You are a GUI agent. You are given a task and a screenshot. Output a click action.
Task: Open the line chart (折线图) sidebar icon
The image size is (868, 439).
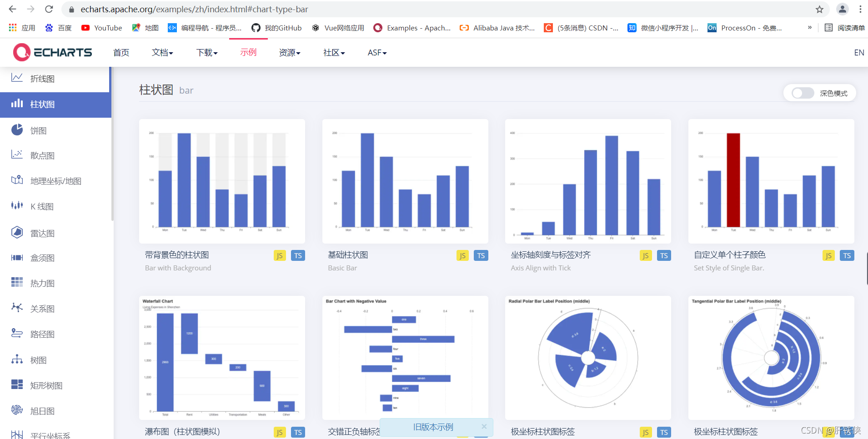pos(17,78)
